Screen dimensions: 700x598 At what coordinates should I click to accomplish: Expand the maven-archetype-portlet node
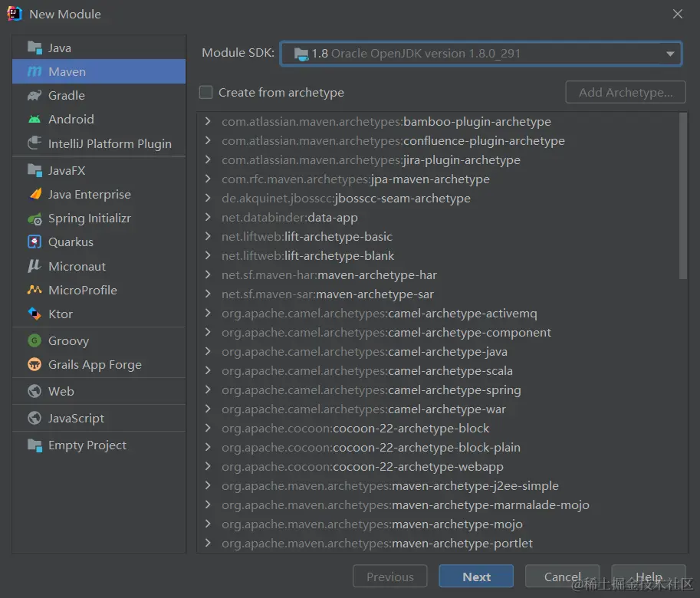pyautogui.click(x=208, y=544)
